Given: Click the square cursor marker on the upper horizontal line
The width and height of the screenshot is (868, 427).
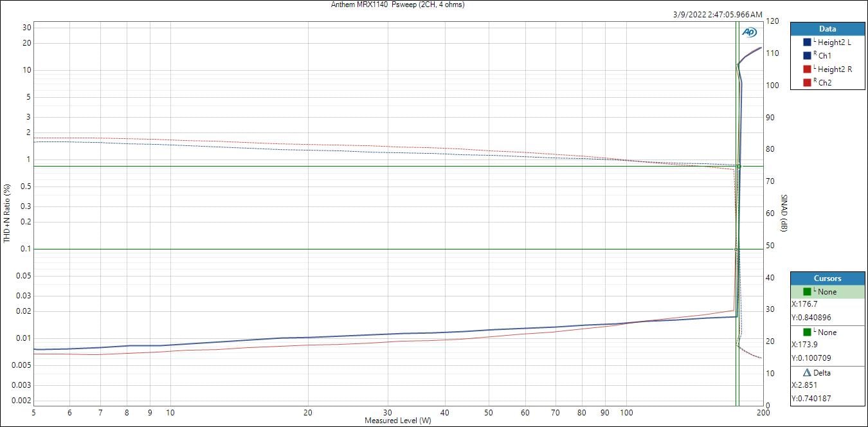Looking at the screenshot, I should pyautogui.click(x=739, y=167).
